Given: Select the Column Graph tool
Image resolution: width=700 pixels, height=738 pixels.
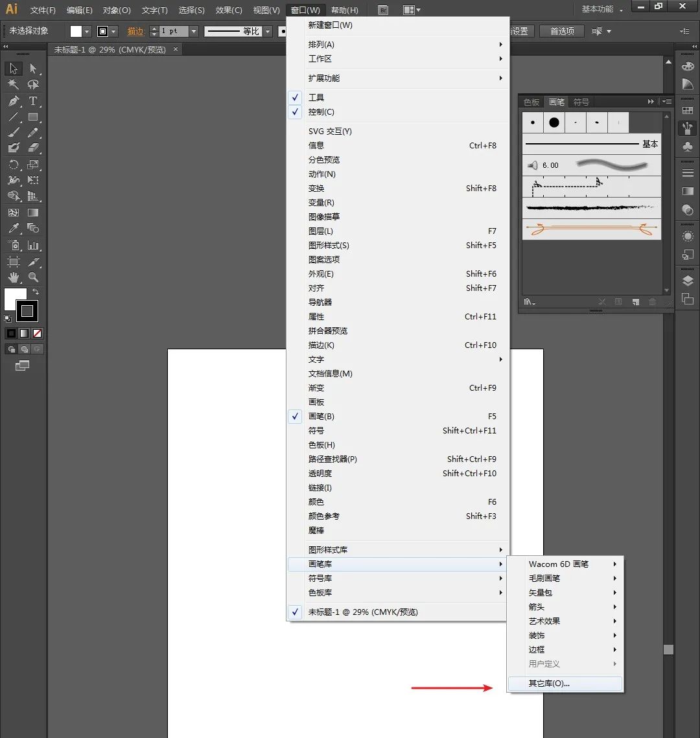Looking at the screenshot, I should [x=33, y=245].
